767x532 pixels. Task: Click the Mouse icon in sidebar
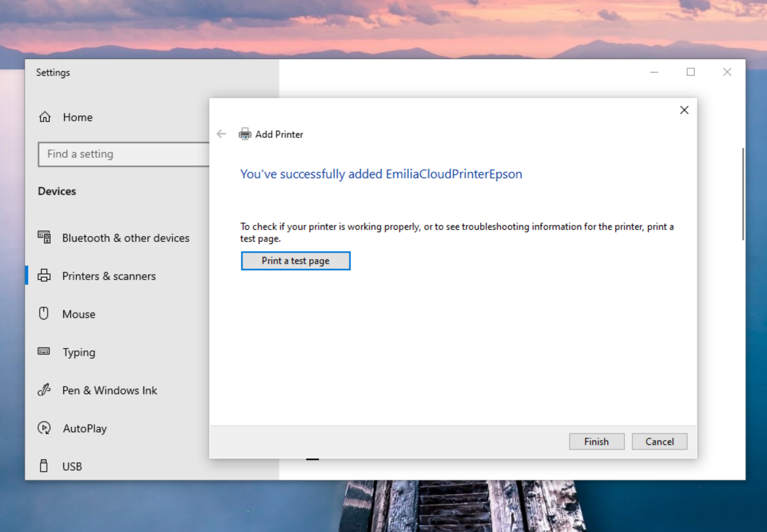pos(44,314)
